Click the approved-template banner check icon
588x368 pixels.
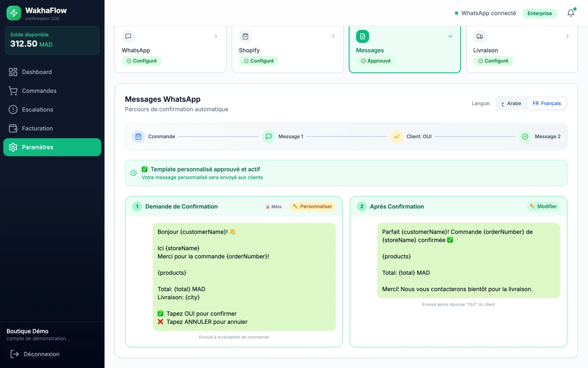pyautogui.click(x=134, y=173)
